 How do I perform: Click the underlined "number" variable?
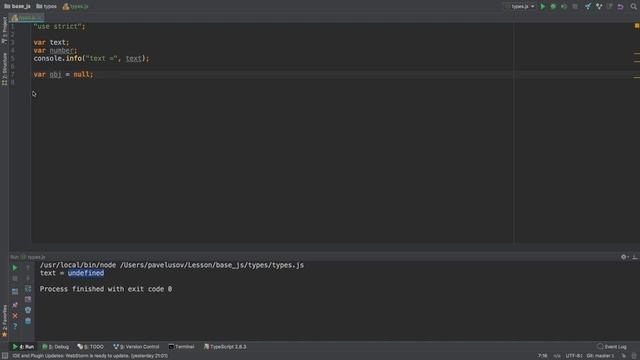tap(62, 50)
